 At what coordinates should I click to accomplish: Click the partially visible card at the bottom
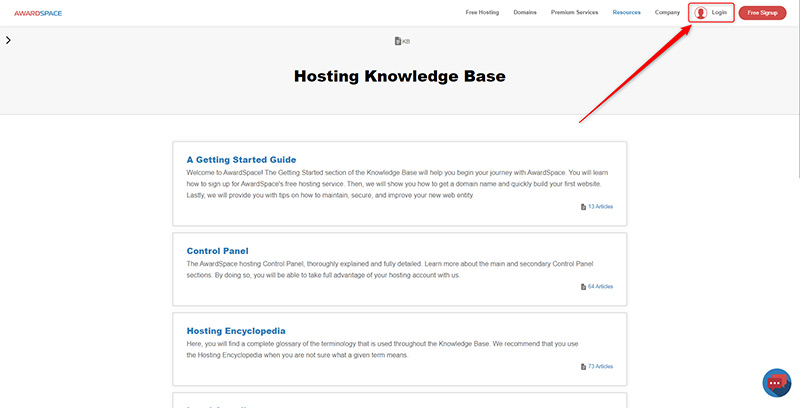point(399,401)
